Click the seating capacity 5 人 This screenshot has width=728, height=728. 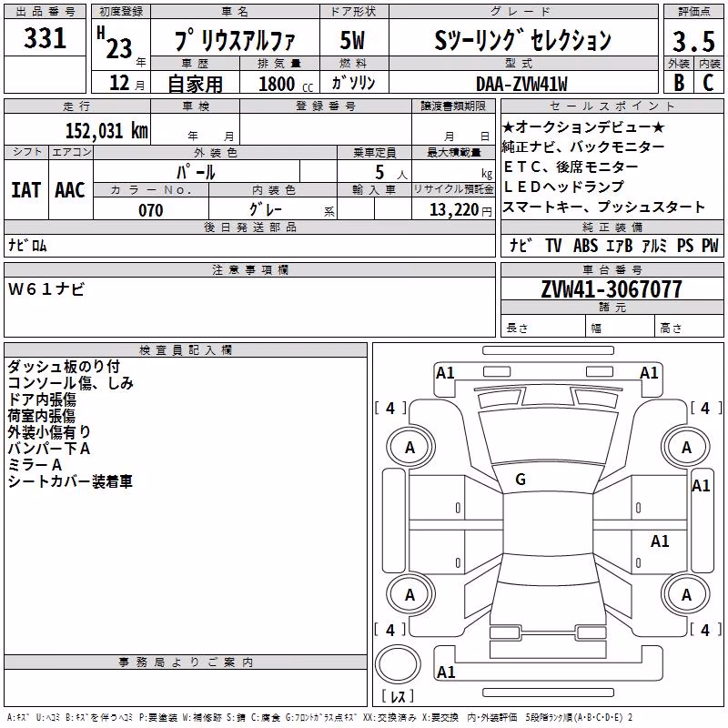391,172
